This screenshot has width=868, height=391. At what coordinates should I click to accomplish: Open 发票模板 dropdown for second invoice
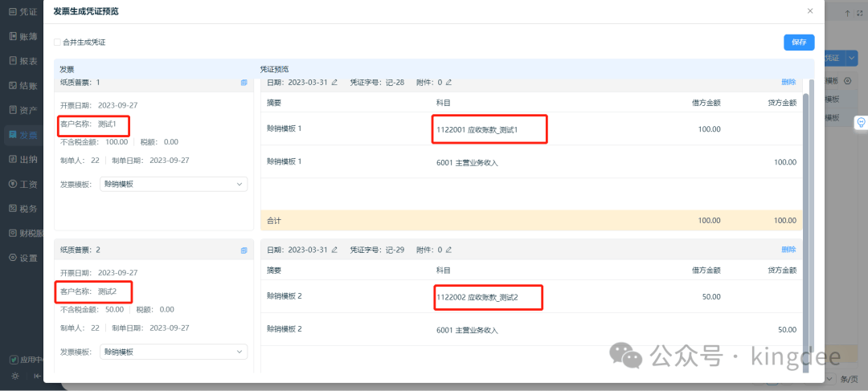(174, 352)
